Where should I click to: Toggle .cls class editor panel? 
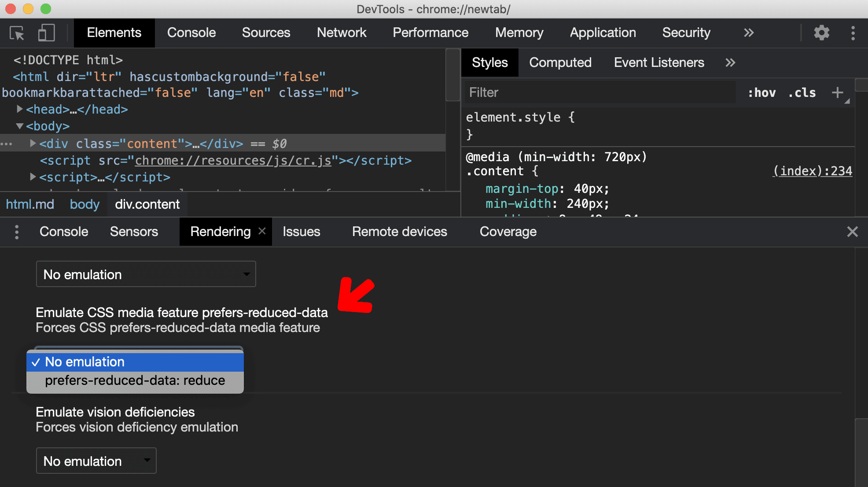[x=802, y=92]
